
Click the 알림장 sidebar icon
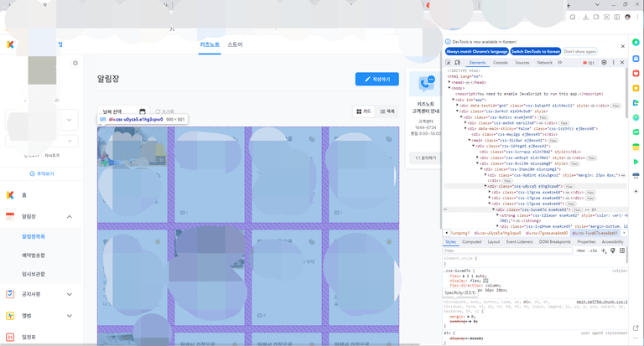pos(10,216)
